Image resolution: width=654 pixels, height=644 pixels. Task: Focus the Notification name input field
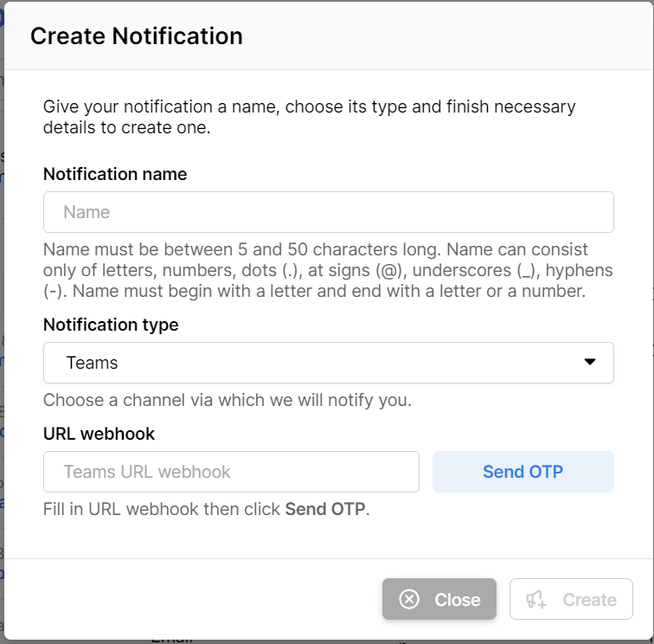[329, 212]
